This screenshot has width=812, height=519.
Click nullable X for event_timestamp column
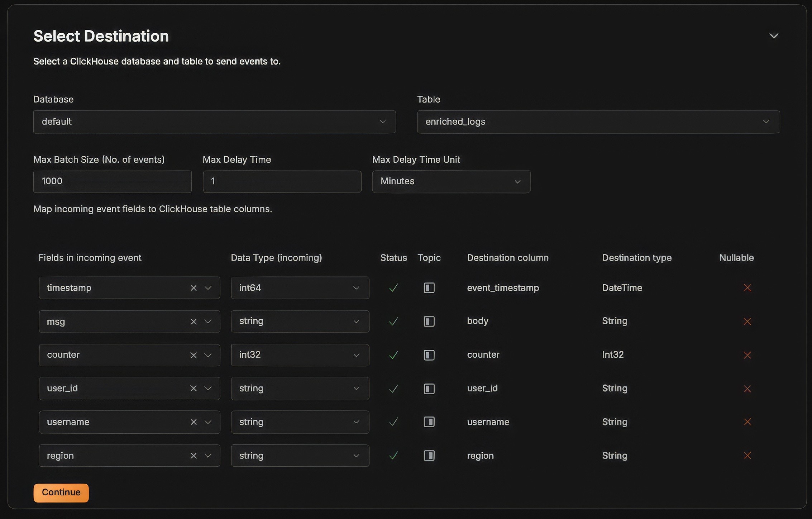click(x=747, y=288)
